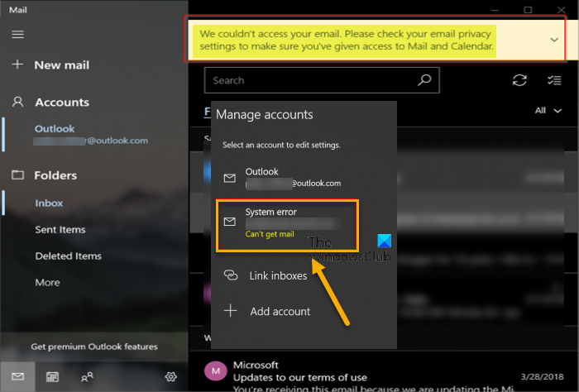Image resolution: width=579 pixels, height=392 pixels.
Task: Enter selection mode checklist icon
Action: pyautogui.click(x=554, y=80)
